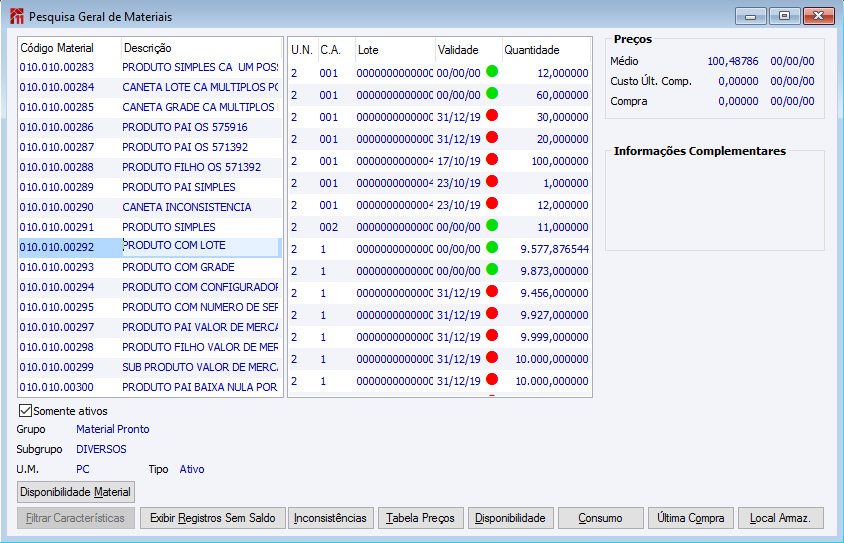Select CANETA INCONSISTENCIA row

click(x=150, y=207)
